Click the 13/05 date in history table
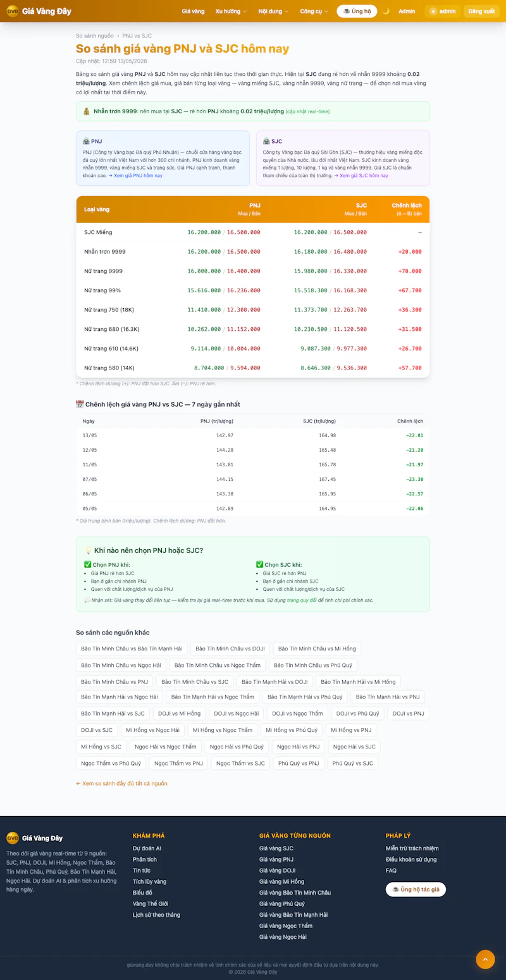The height and width of the screenshot is (980, 506). (x=90, y=435)
